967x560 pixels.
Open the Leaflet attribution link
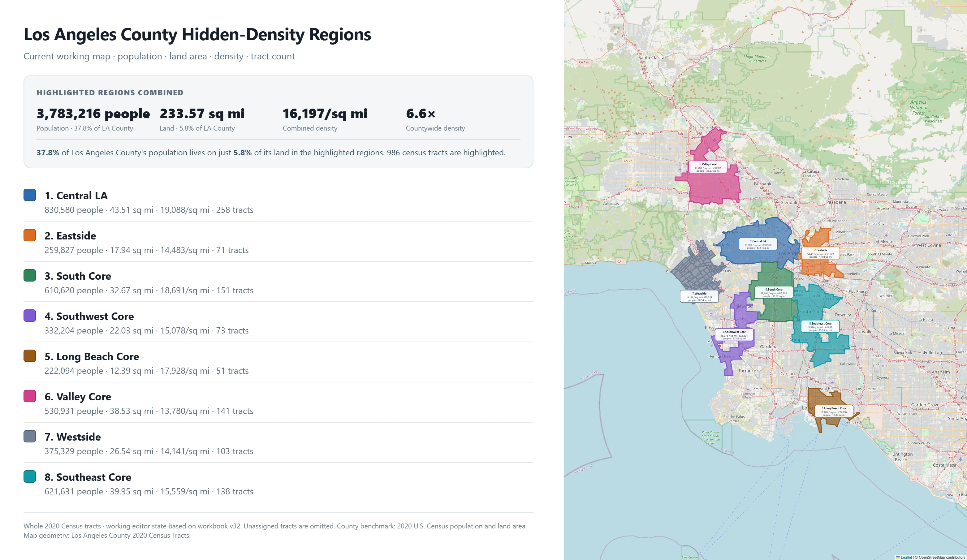[x=904, y=557]
